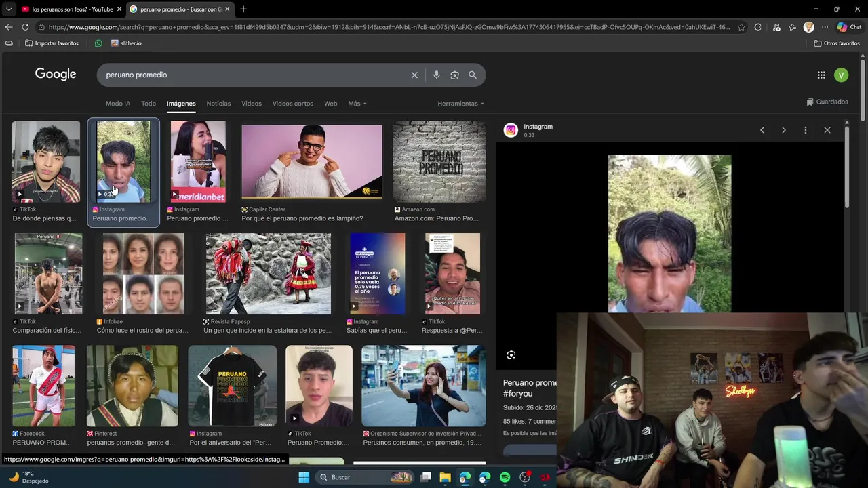This screenshot has width=868, height=488.
Task: Close the image preview panel
Action: pos(827,130)
